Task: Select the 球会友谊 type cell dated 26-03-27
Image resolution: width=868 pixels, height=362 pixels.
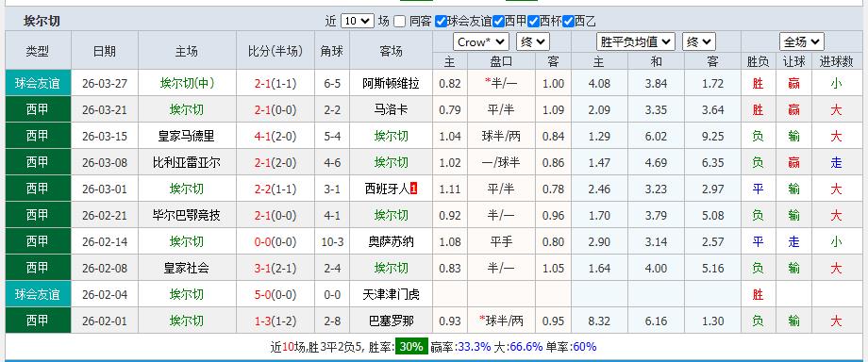Action: coord(38,84)
